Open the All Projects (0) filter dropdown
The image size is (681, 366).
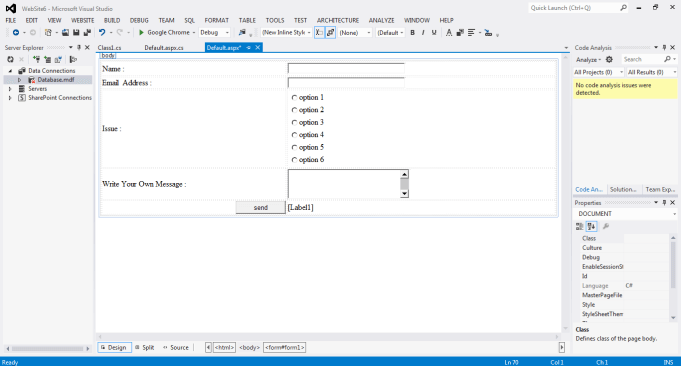598,72
